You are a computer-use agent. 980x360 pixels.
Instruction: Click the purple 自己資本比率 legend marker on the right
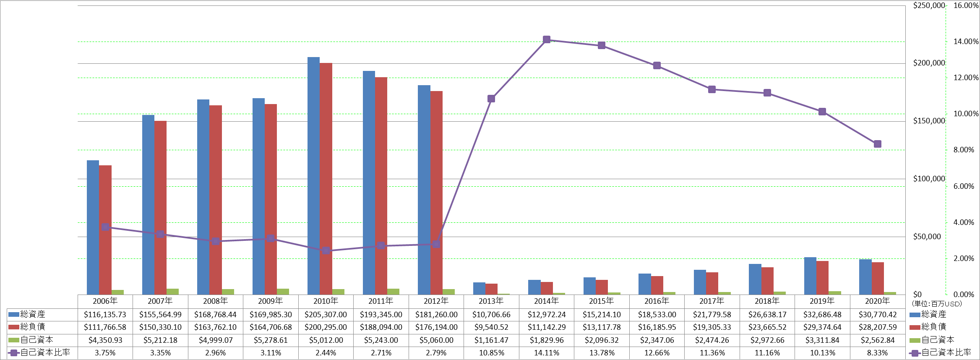coord(915,353)
